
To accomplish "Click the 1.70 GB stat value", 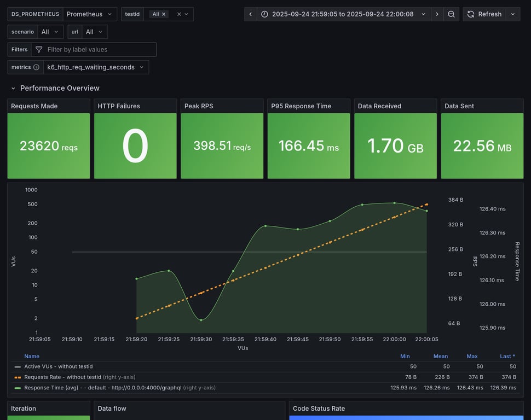I will pyautogui.click(x=395, y=146).
